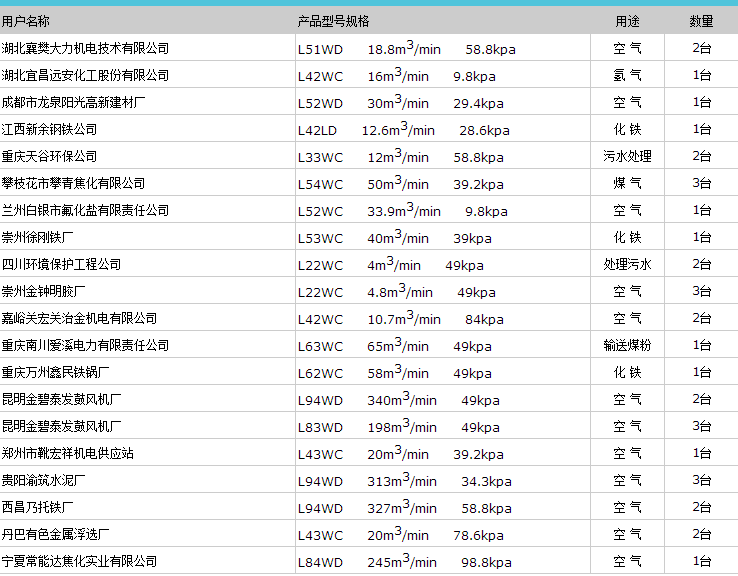Click spec L22WC 4.8m³/min 49kpa
Image resolution: width=738 pixels, height=576 pixels.
[x=397, y=292]
